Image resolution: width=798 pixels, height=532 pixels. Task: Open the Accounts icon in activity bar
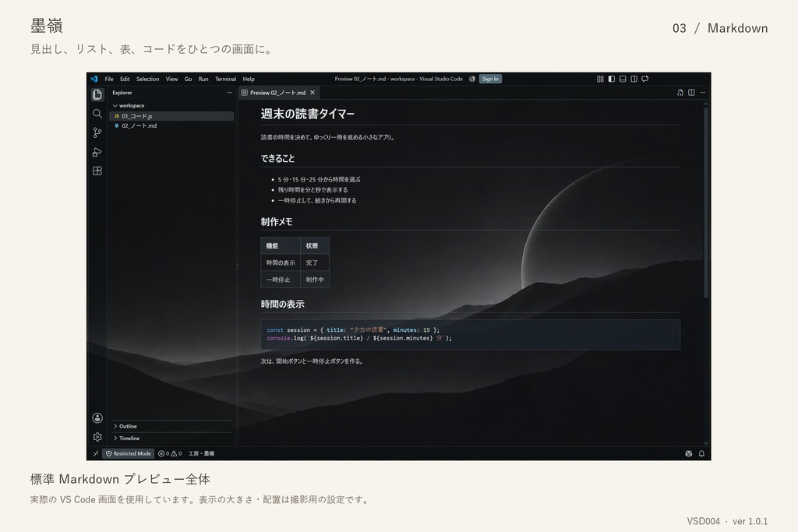click(97, 418)
